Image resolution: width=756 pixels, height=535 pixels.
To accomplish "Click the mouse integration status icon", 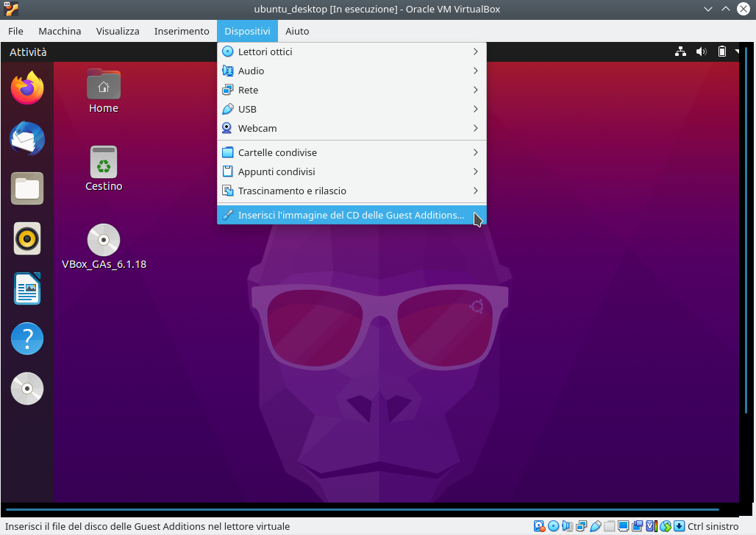I will [666, 526].
